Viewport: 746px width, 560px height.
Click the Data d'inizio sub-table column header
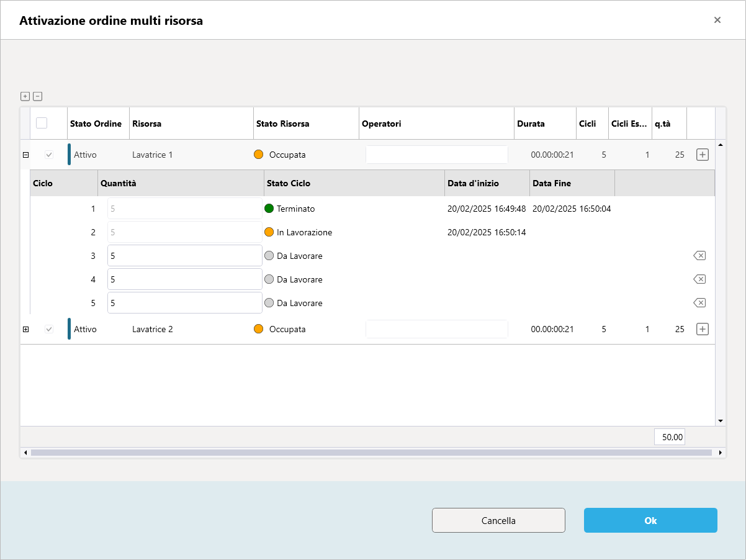click(x=487, y=183)
